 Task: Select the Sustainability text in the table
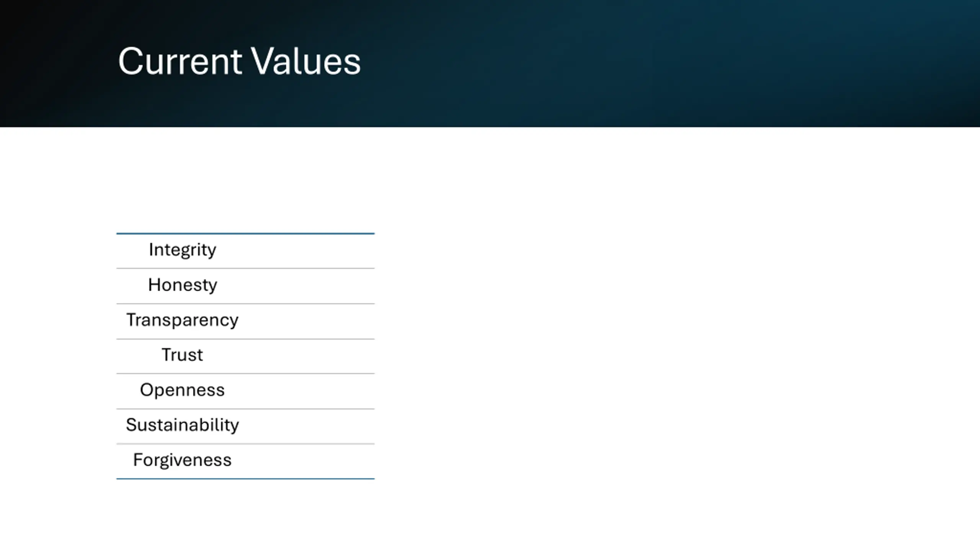tap(183, 425)
